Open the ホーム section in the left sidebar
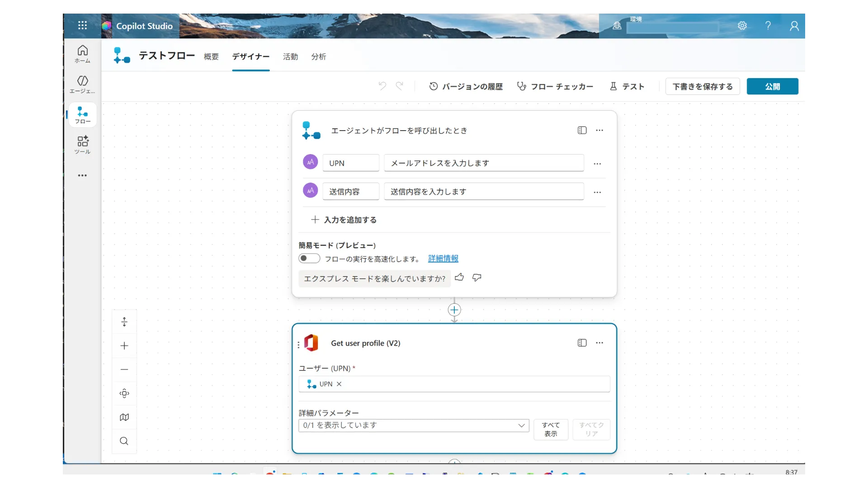The image size is (868, 488). coord(82,54)
